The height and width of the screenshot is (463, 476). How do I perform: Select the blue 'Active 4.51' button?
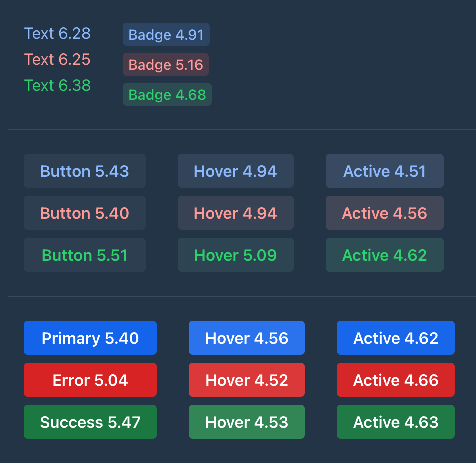click(x=384, y=171)
